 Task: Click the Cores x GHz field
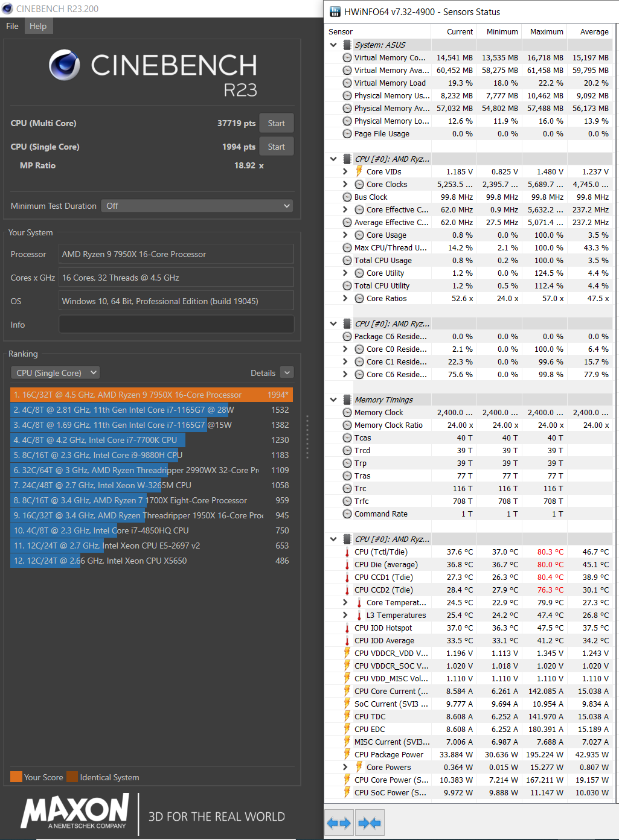176,278
